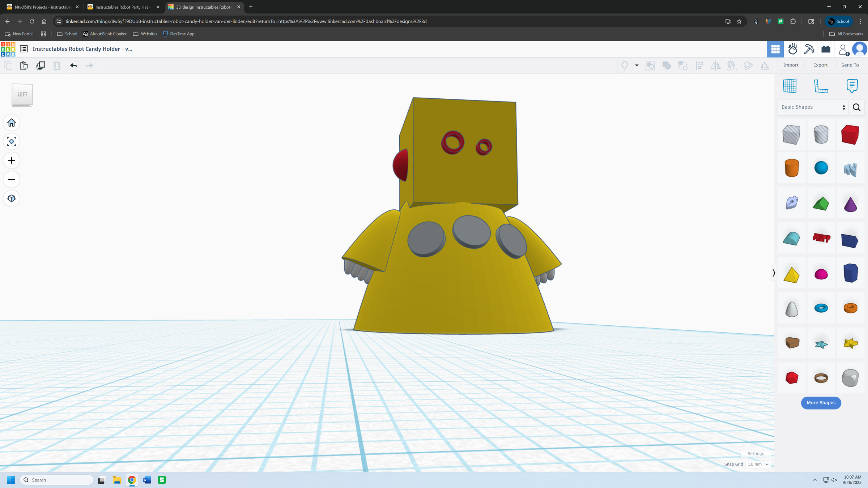Click the shape search magnifier
Image resolution: width=868 pixels, height=488 pixels.
[856, 107]
